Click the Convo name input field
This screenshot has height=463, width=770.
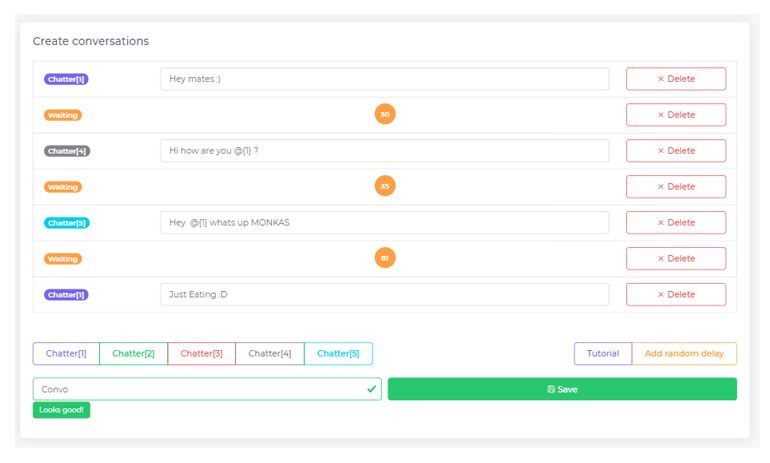[x=207, y=389]
